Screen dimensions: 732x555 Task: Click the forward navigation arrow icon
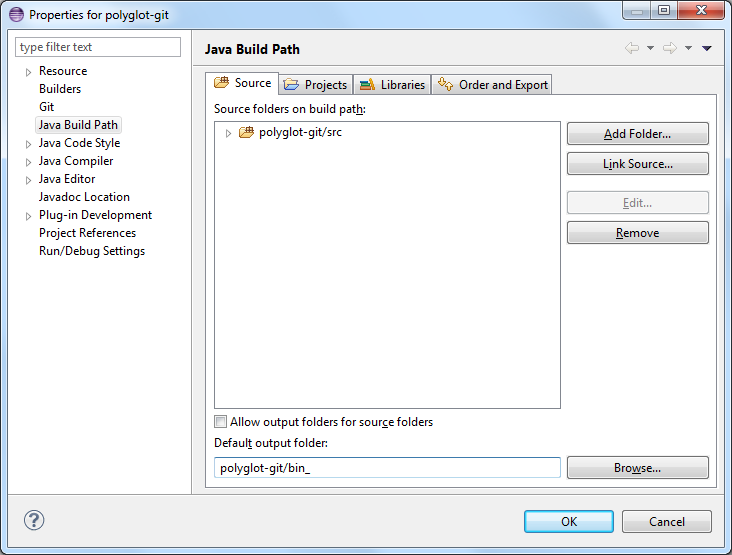[670, 48]
